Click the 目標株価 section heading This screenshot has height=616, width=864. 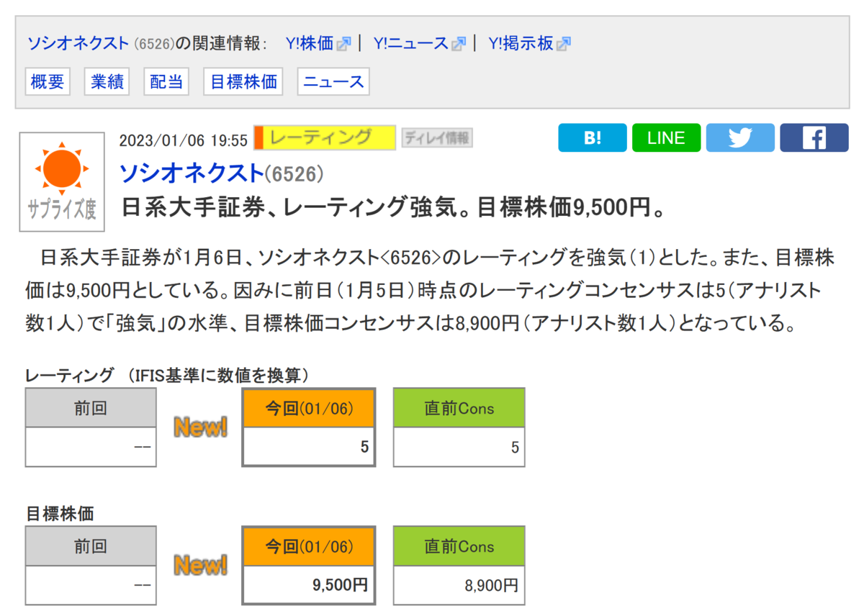point(60,513)
